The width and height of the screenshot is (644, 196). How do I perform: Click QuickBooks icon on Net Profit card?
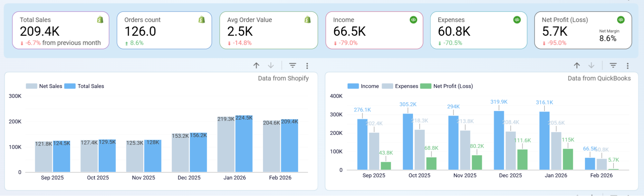tap(621, 20)
